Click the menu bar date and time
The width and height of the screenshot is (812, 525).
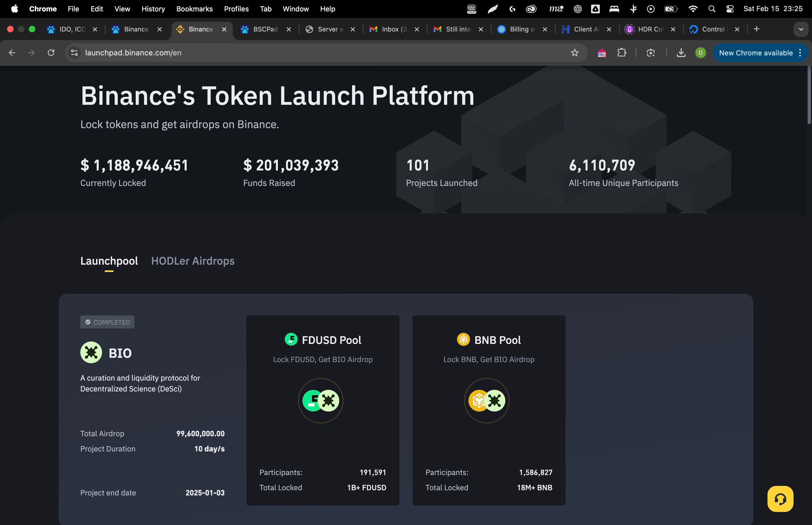pos(773,9)
